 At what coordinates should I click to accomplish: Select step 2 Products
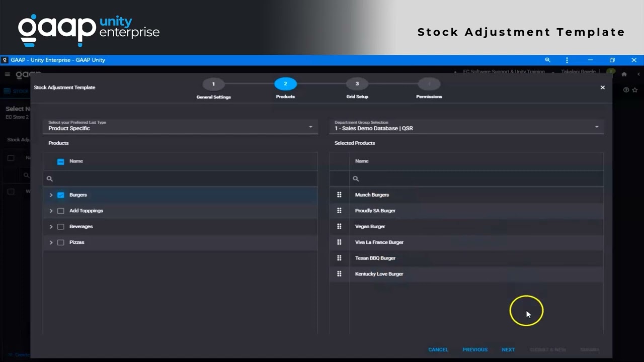285,84
